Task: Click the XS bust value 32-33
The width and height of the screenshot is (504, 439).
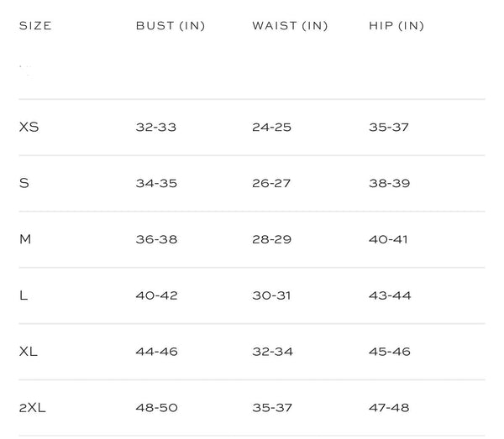Action: [156, 128]
